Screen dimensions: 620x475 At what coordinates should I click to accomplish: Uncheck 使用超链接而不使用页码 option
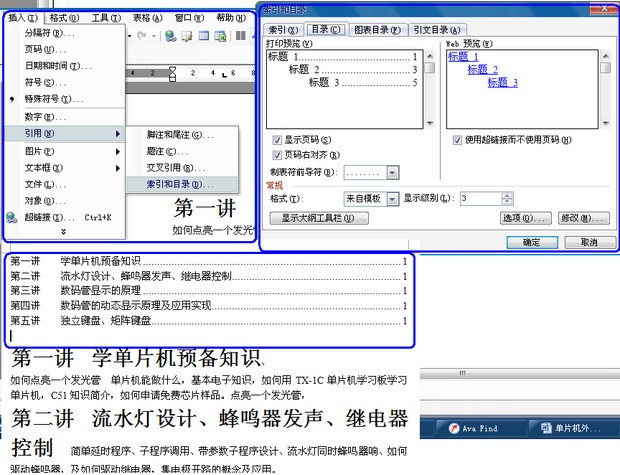[x=456, y=140]
